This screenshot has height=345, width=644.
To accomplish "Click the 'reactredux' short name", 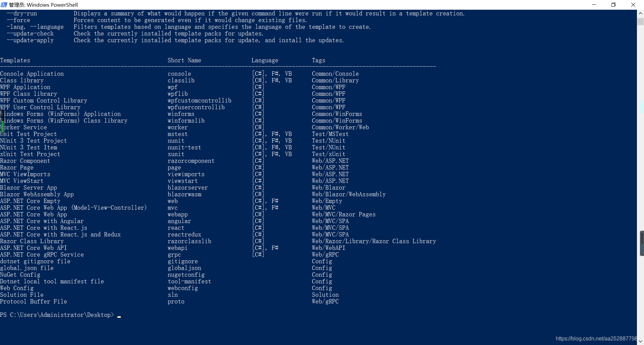I will [x=184, y=234].
